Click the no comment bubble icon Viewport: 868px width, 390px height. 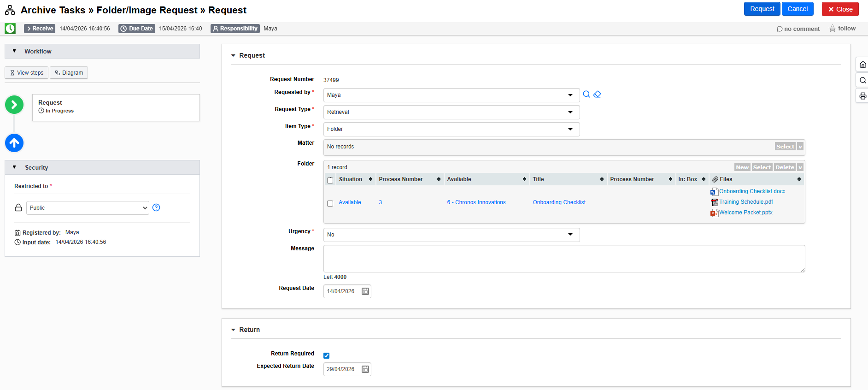pyautogui.click(x=780, y=29)
